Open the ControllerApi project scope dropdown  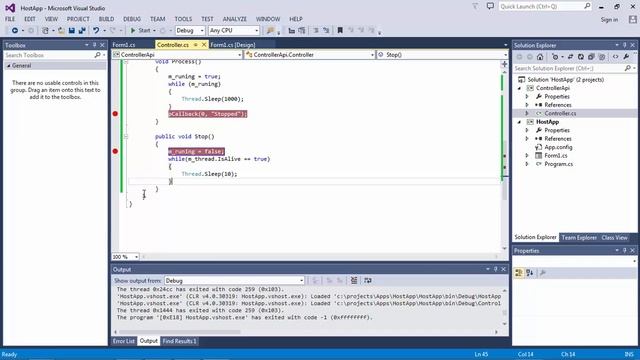click(x=177, y=55)
